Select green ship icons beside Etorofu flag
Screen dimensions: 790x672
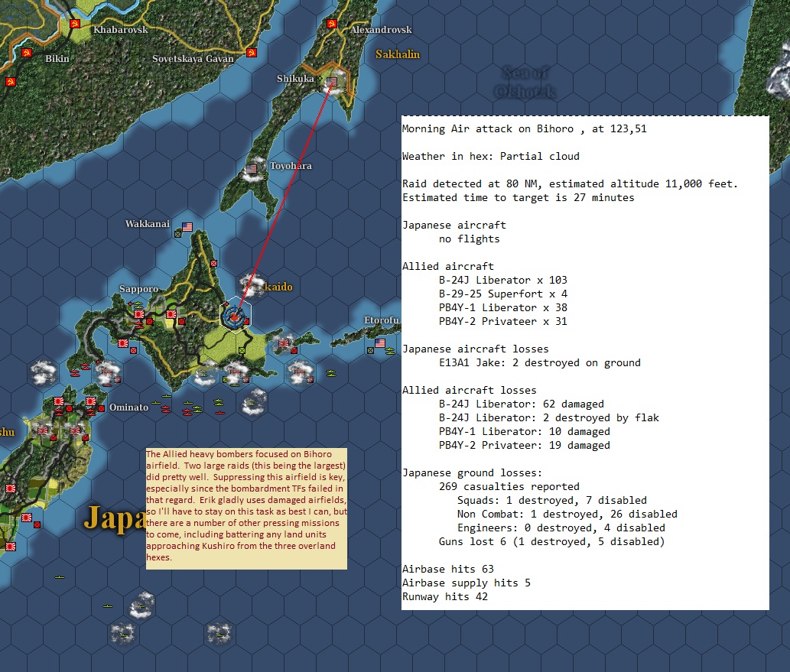click(x=391, y=351)
